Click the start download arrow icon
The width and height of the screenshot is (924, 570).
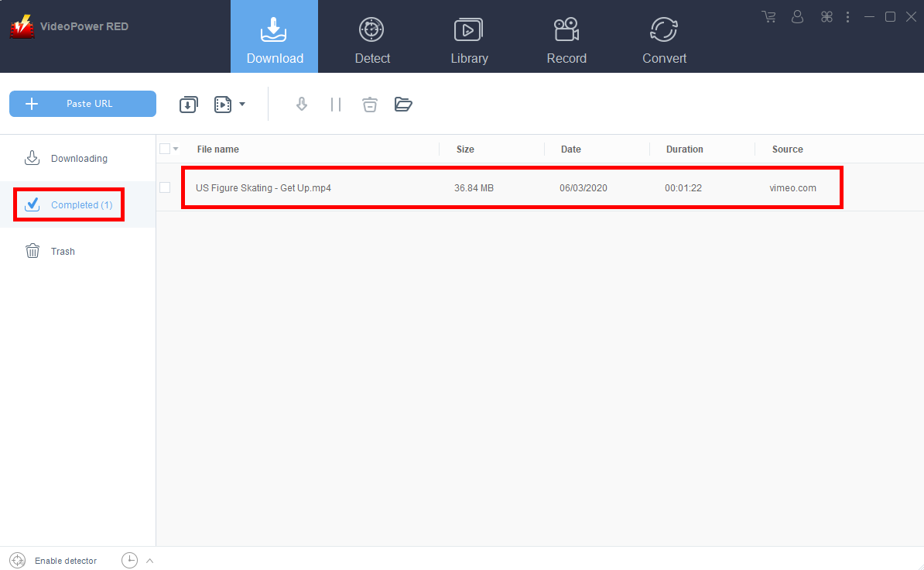point(302,104)
